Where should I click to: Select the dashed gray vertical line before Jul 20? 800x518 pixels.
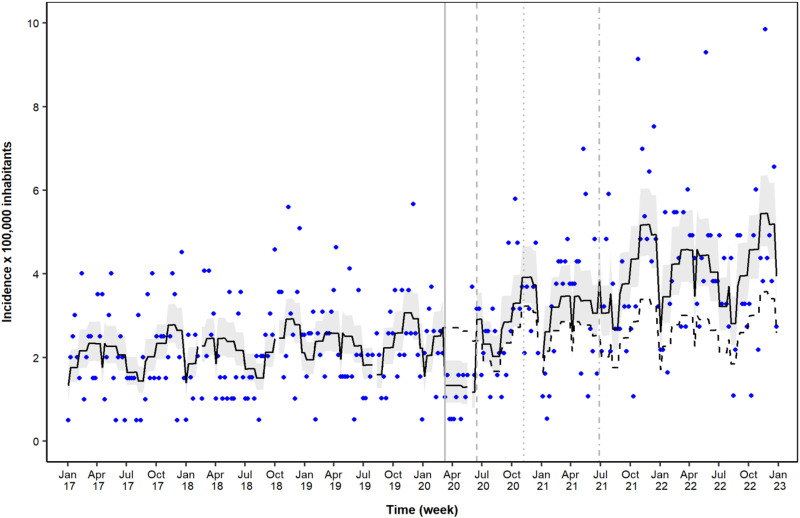(477, 232)
